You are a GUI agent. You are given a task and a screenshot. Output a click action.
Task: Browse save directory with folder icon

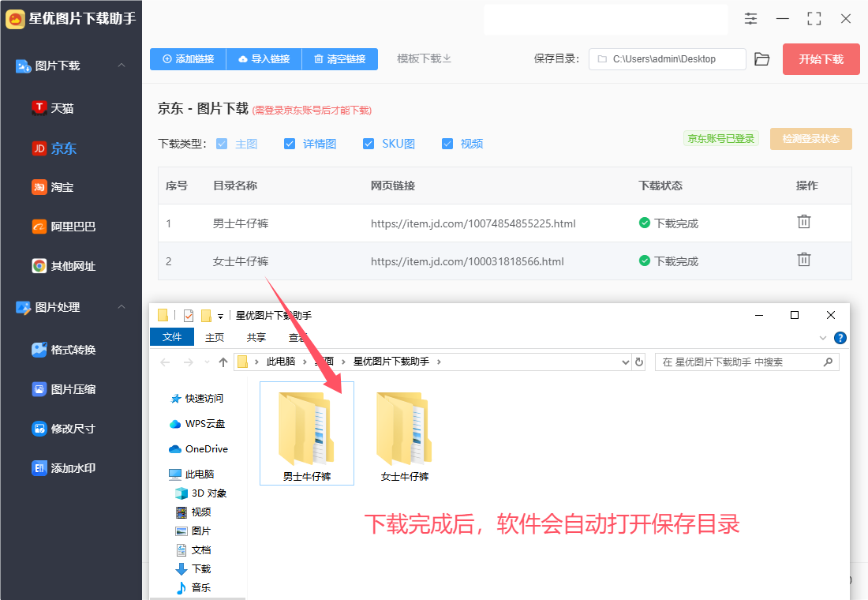pyautogui.click(x=761, y=59)
